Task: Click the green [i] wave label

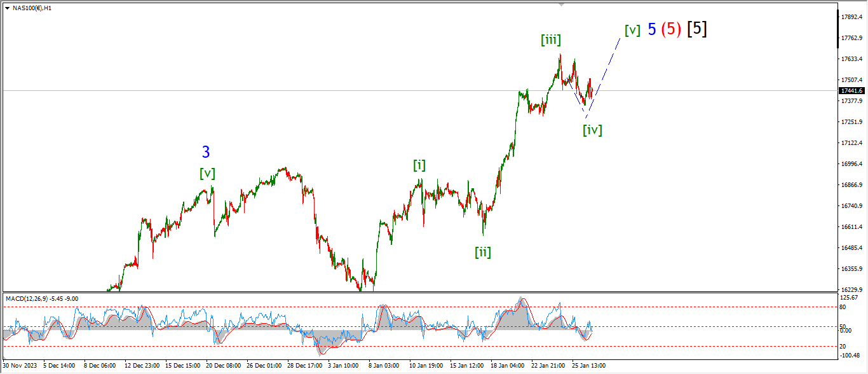Action: point(419,165)
